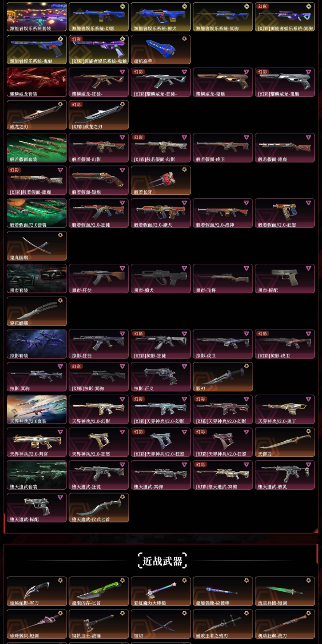Choose the 天御刀 sword skin
Viewport: 322px width, 644px height.
coord(285,442)
